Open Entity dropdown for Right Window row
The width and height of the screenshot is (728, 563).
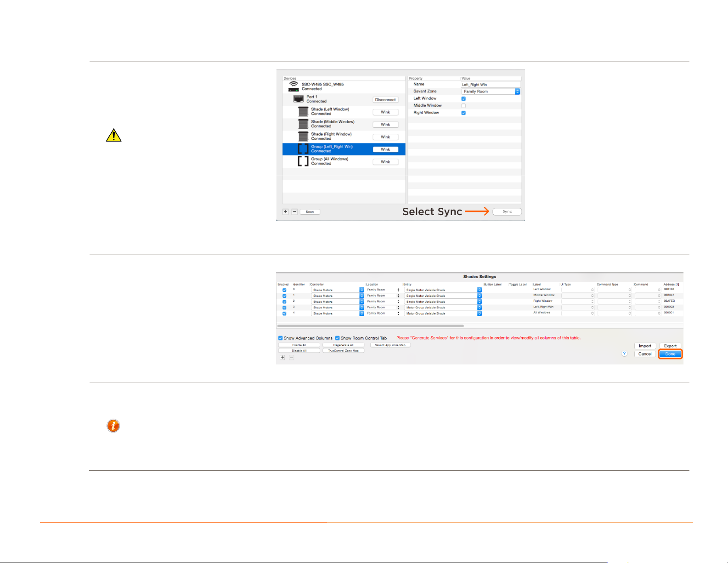pos(443,302)
